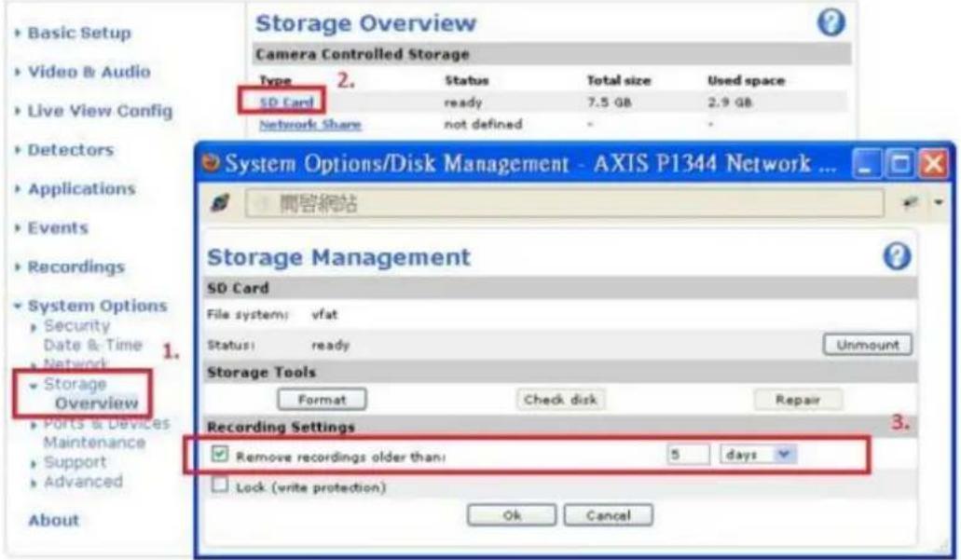Open Security submenu
961x560 pixels.
point(71,325)
